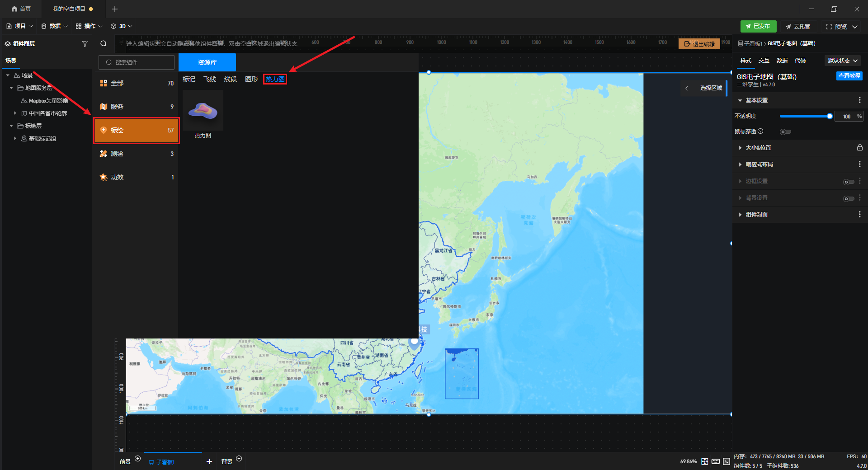This screenshot has width=868, height=470.
Task: Click the 查看教程 button
Action: click(x=849, y=76)
